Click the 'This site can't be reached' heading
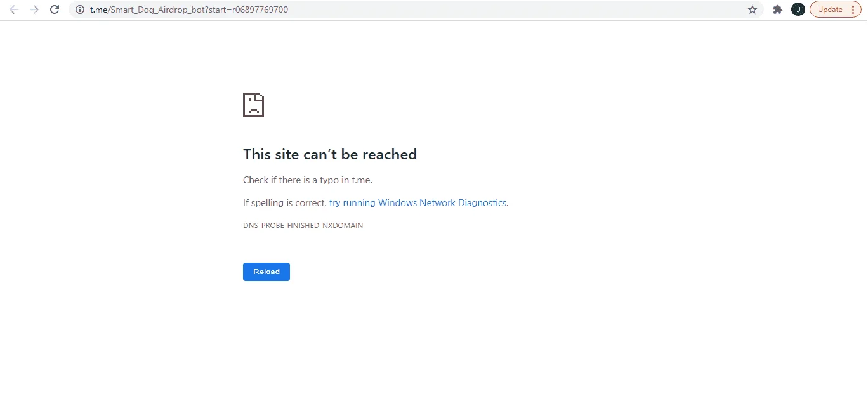The image size is (868, 406). coord(330,154)
